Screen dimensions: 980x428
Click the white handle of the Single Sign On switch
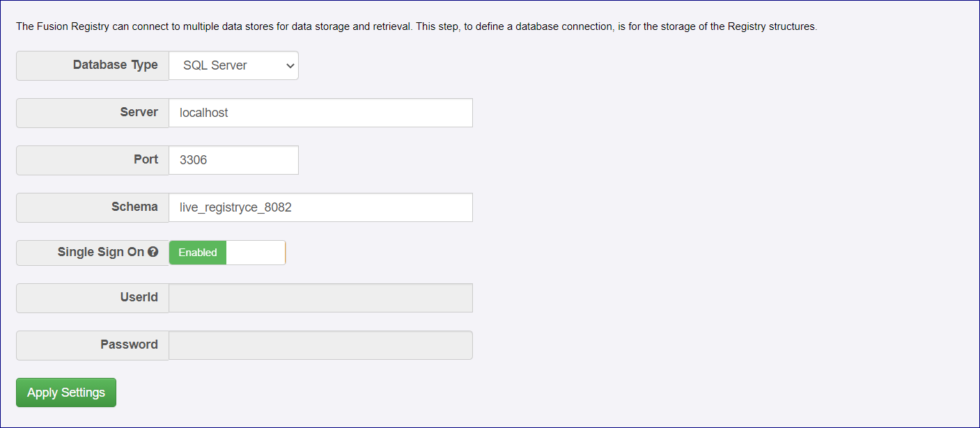pyautogui.click(x=256, y=253)
